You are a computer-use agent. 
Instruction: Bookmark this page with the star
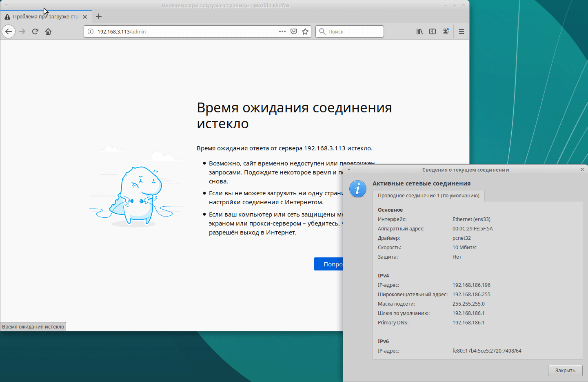tap(305, 31)
